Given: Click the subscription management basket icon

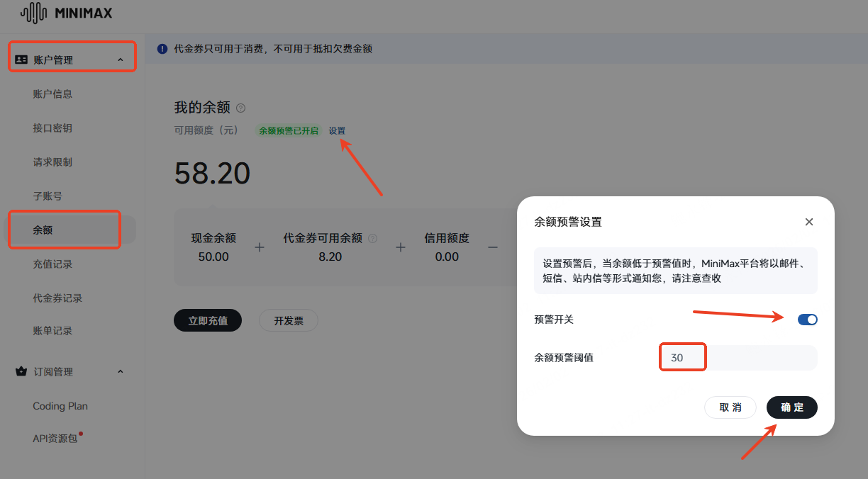Looking at the screenshot, I should pos(21,372).
